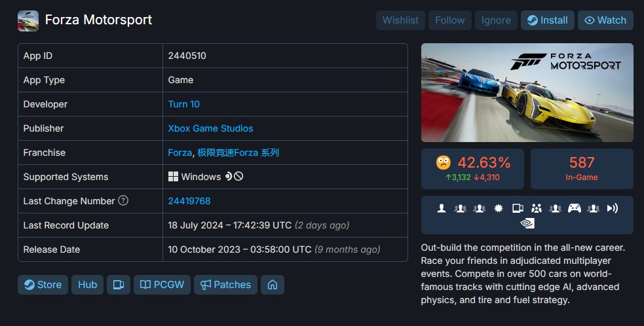Image resolution: width=644 pixels, height=326 pixels.
Task: Click the trading cards category icon
Action: tap(518, 209)
